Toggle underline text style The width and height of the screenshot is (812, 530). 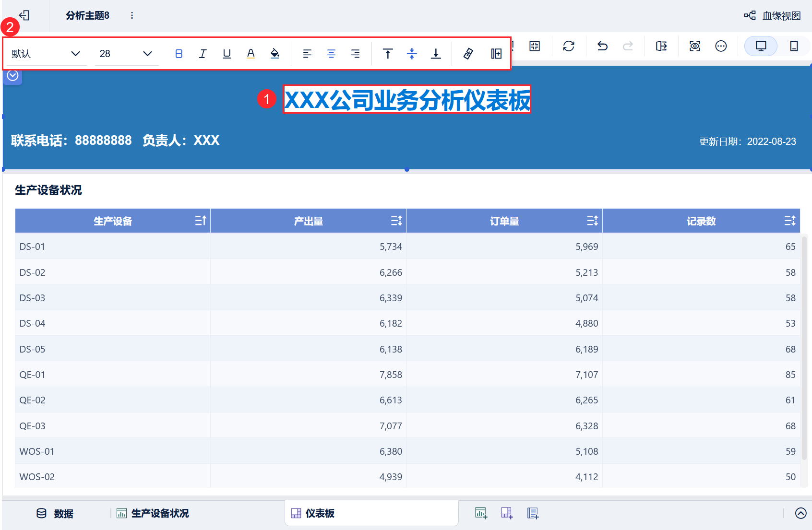point(227,54)
